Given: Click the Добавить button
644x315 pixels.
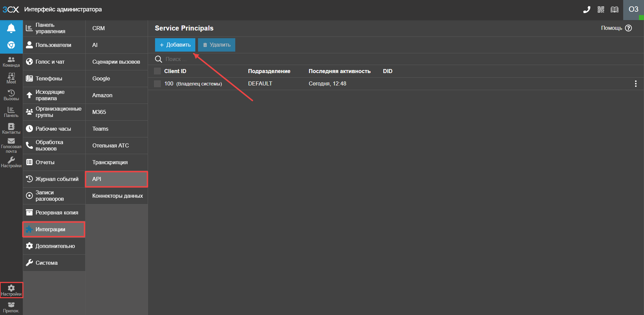Looking at the screenshot, I should click(x=175, y=45).
